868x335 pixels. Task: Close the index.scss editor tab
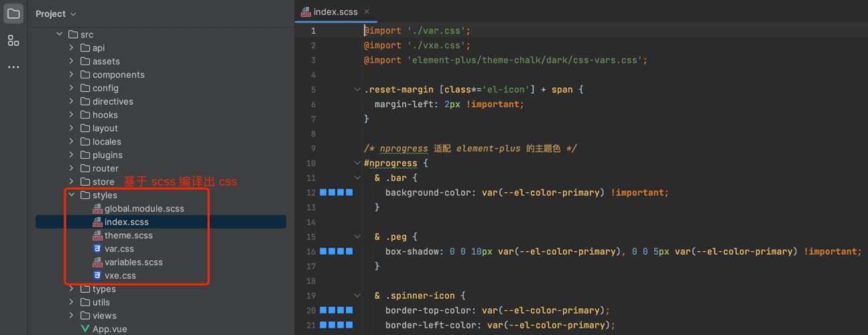(x=367, y=12)
